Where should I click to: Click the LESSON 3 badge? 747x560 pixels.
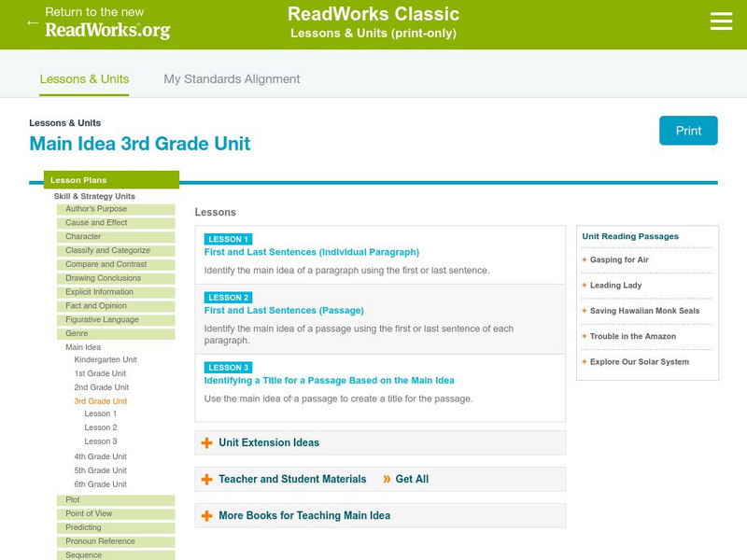coord(228,368)
